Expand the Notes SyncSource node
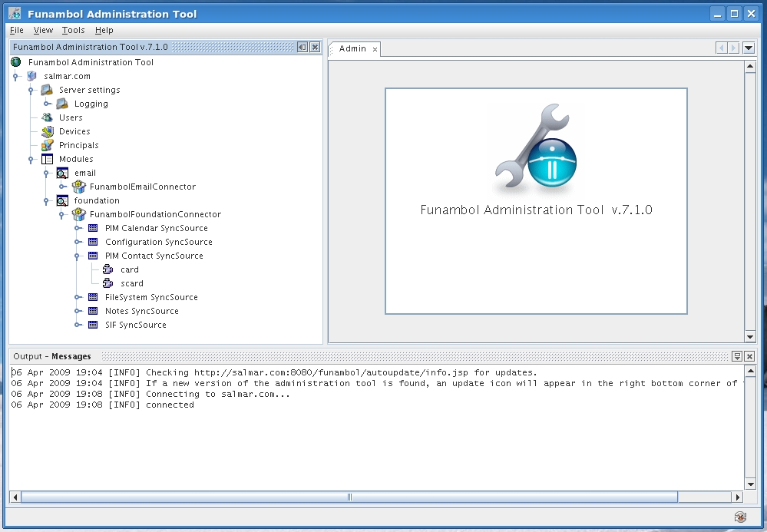767x532 pixels. click(78, 312)
